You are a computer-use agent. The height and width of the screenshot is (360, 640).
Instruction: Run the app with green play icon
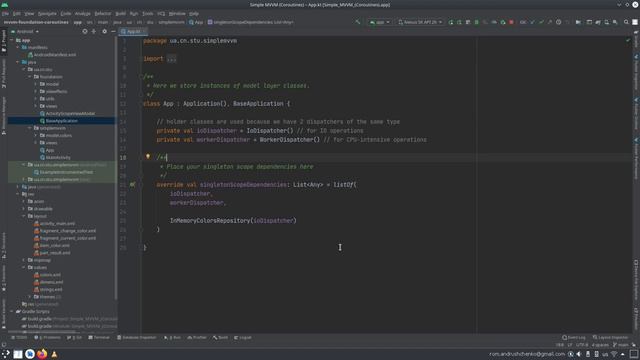(x=451, y=22)
